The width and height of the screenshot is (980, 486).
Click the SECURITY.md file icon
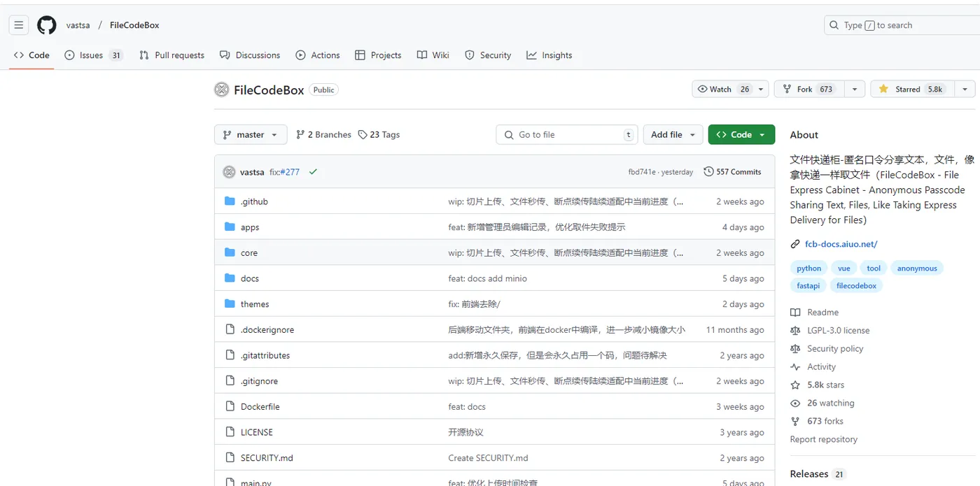230,458
